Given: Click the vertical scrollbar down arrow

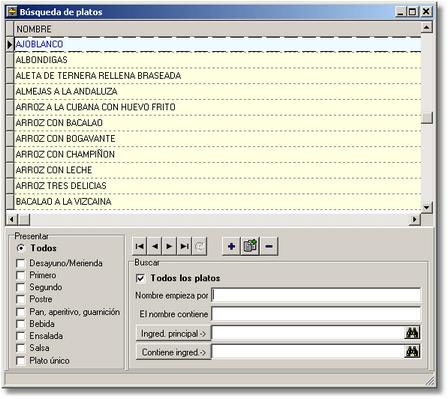Looking at the screenshot, I should 427,207.
